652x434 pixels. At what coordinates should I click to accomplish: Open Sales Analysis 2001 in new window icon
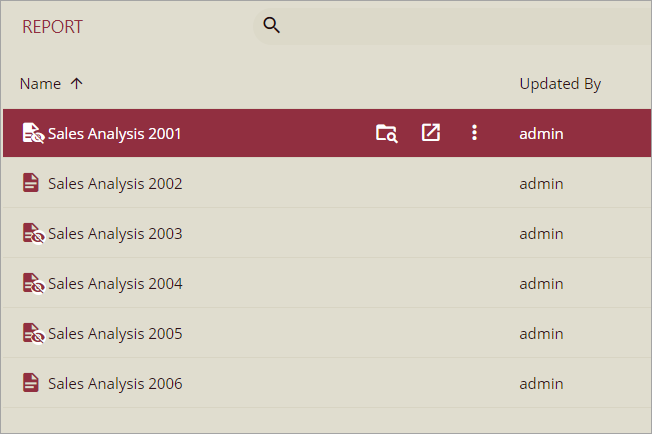click(431, 133)
